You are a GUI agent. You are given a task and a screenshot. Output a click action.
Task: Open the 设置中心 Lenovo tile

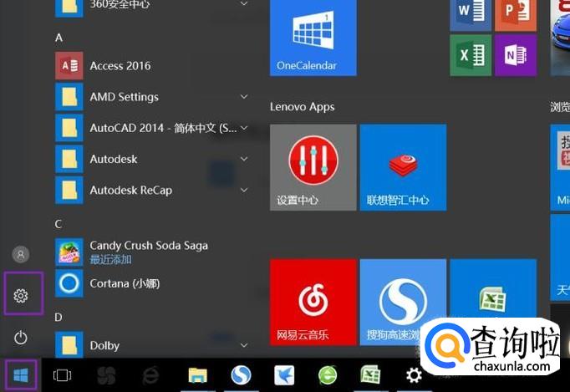click(x=313, y=167)
